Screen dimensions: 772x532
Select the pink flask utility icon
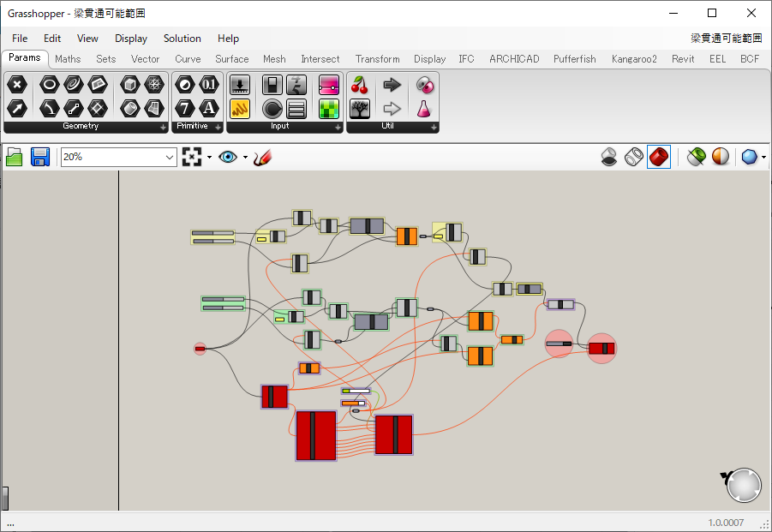(x=424, y=108)
